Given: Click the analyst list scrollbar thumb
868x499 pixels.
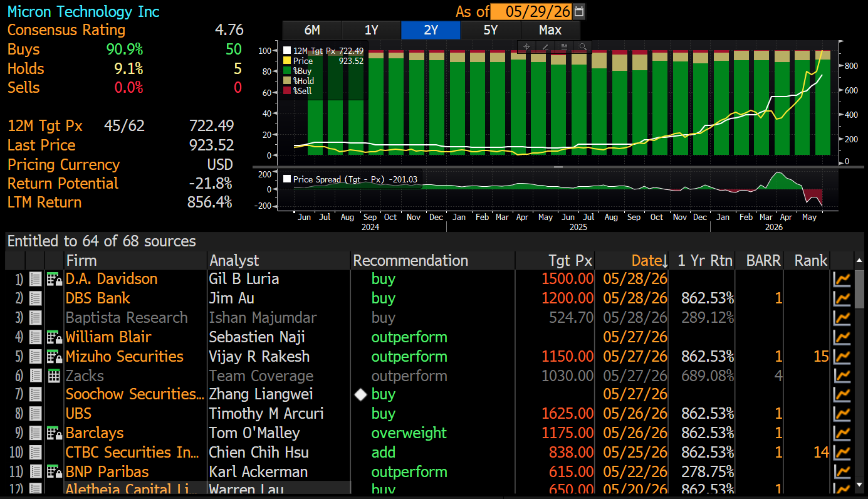Looking at the screenshot, I should click(860, 289).
